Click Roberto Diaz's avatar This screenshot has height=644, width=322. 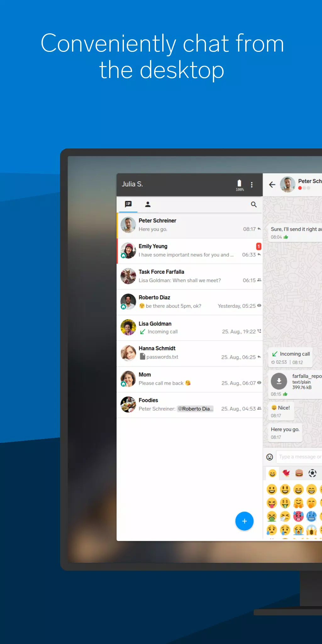128,302
